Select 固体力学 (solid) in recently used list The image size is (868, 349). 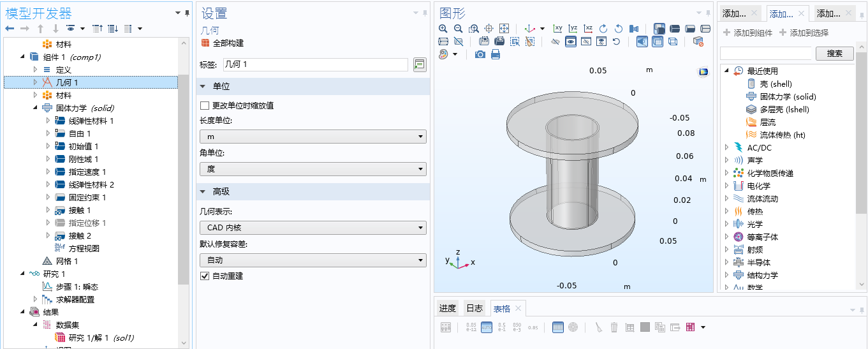pyautogui.click(x=788, y=97)
